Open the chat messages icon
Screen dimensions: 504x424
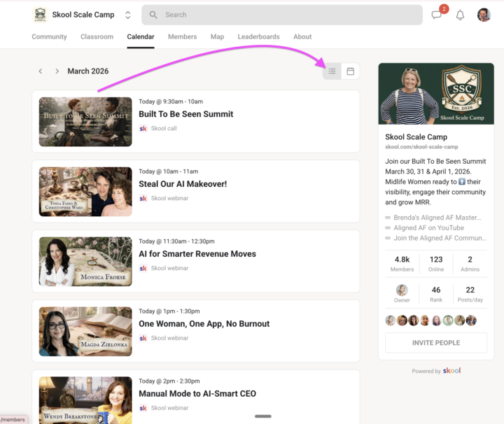coord(436,15)
